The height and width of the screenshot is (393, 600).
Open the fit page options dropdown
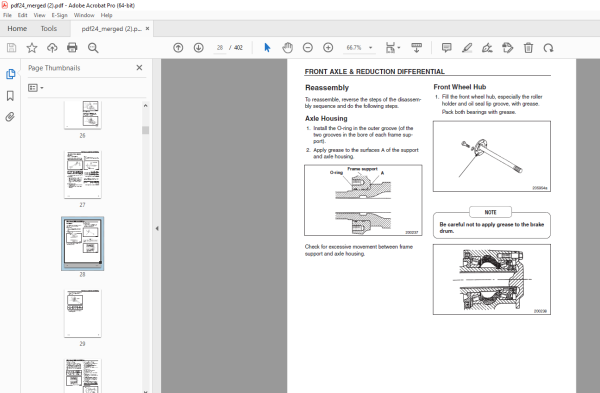pyautogui.click(x=393, y=48)
